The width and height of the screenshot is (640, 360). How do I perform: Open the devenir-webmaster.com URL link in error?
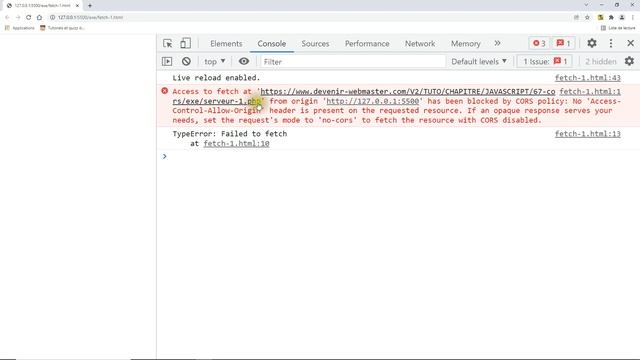pos(407,91)
